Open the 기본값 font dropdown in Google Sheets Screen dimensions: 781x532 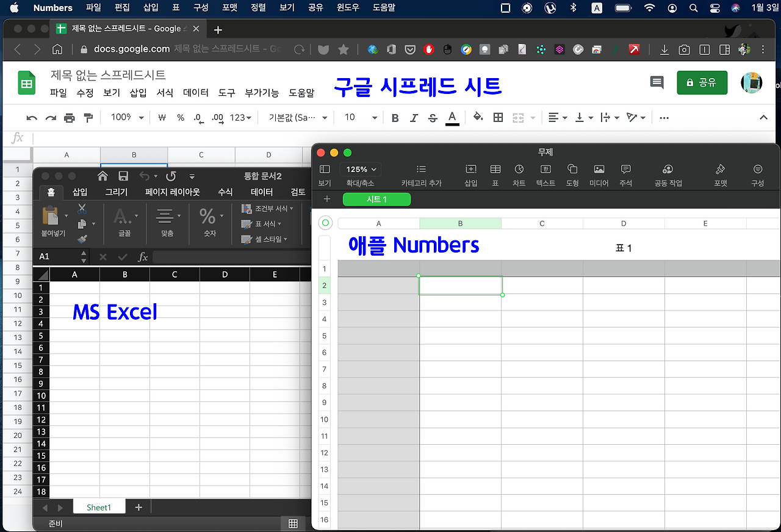(x=298, y=118)
